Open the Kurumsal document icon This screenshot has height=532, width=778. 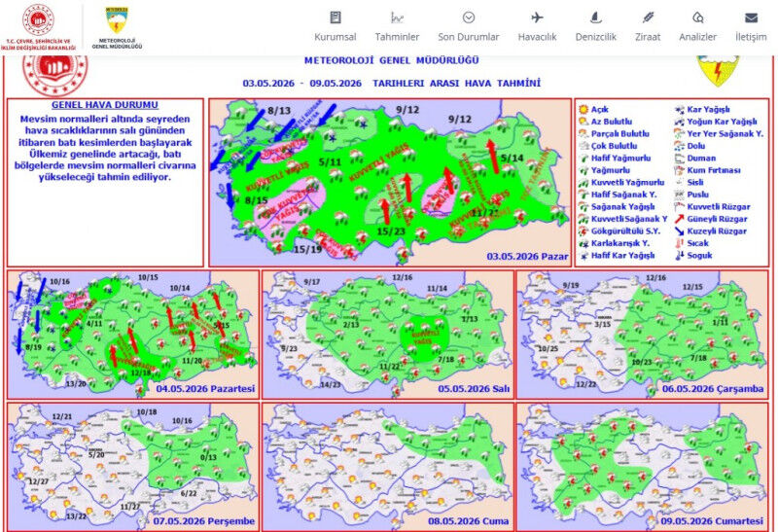click(x=336, y=18)
